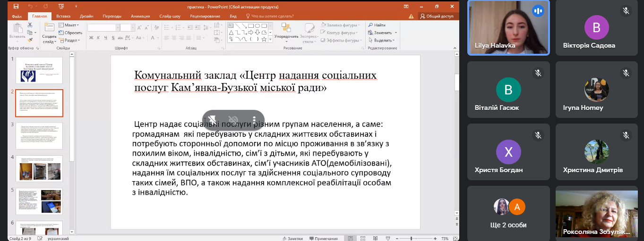Click the Cut scissors icon
The width and height of the screenshot is (644, 241).
pyautogui.click(x=30, y=25)
